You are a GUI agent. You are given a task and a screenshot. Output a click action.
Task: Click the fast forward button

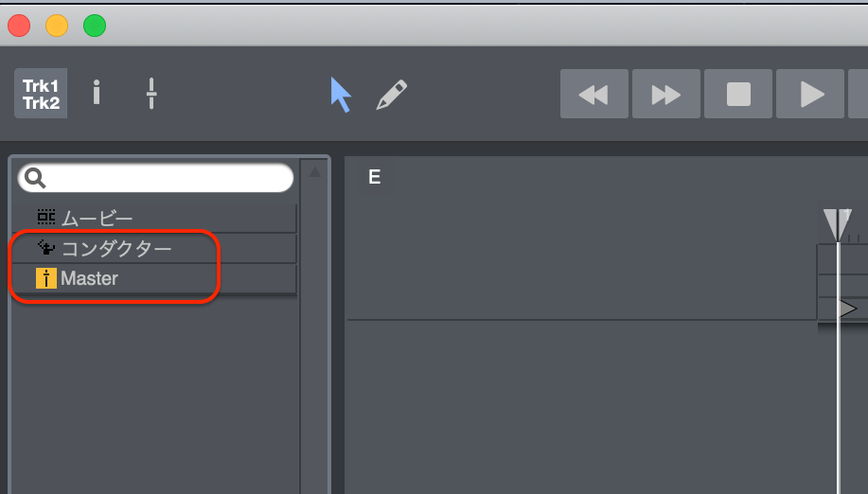666,94
